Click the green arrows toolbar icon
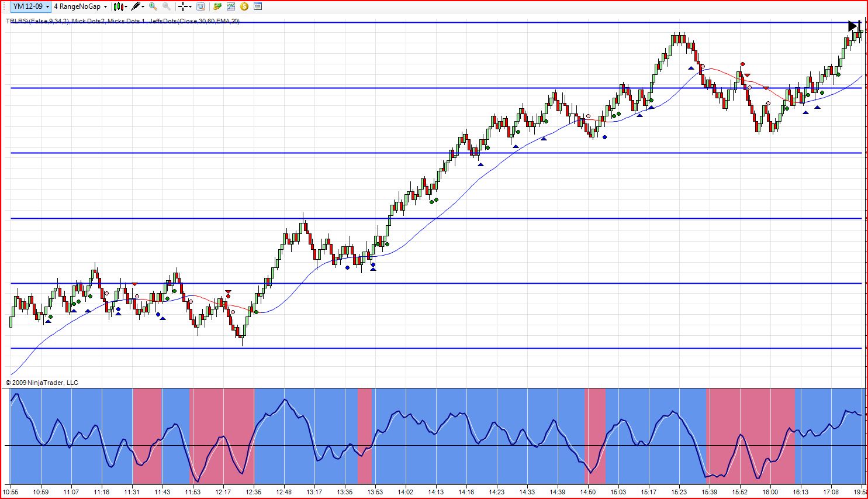 [x=217, y=6]
